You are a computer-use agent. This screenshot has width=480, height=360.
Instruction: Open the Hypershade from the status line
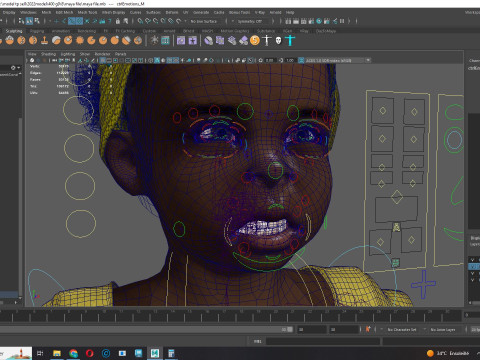pos(319,21)
